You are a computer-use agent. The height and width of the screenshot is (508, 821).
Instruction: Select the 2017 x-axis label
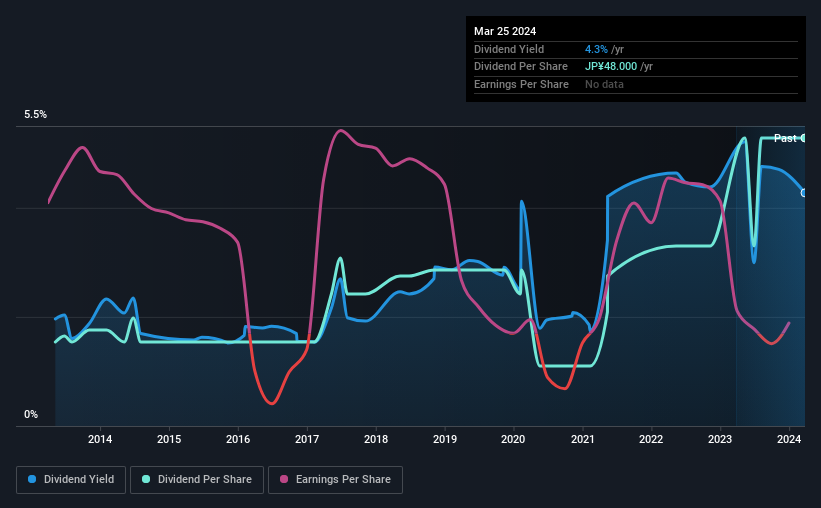307,439
